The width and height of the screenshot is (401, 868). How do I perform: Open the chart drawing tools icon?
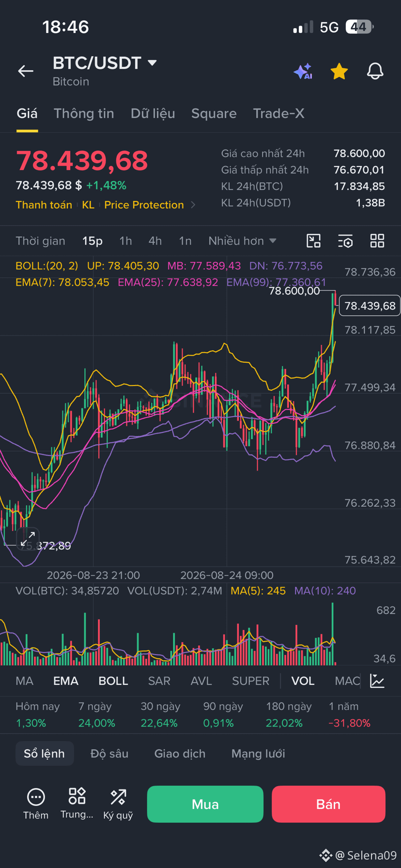pyautogui.click(x=314, y=241)
